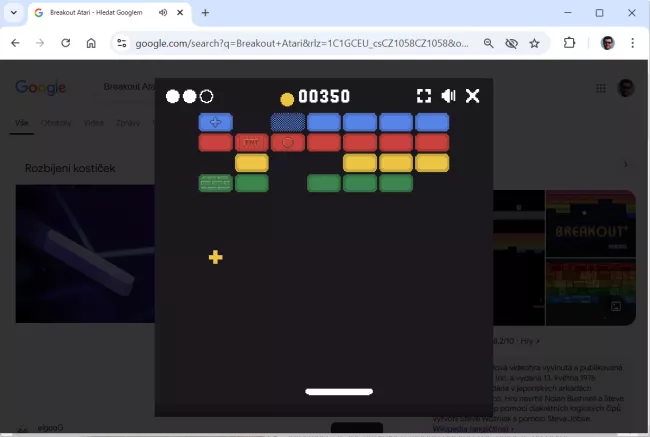Mute the Breakout game sound
The width and height of the screenshot is (650, 437).
pyautogui.click(x=449, y=96)
